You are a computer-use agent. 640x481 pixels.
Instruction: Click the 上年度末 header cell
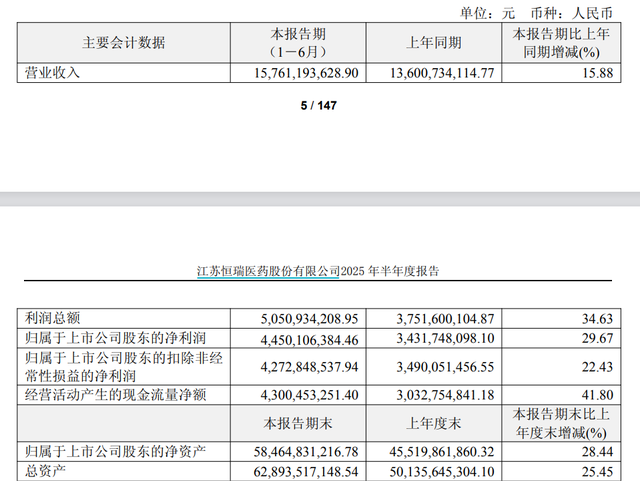coord(434,423)
